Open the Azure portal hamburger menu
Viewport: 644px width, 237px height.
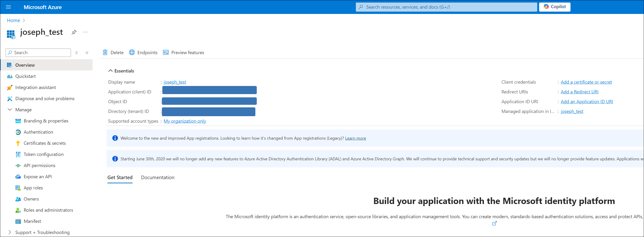click(x=8, y=7)
